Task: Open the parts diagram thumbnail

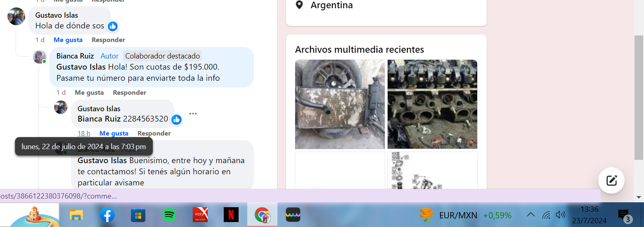Action: click(432, 170)
